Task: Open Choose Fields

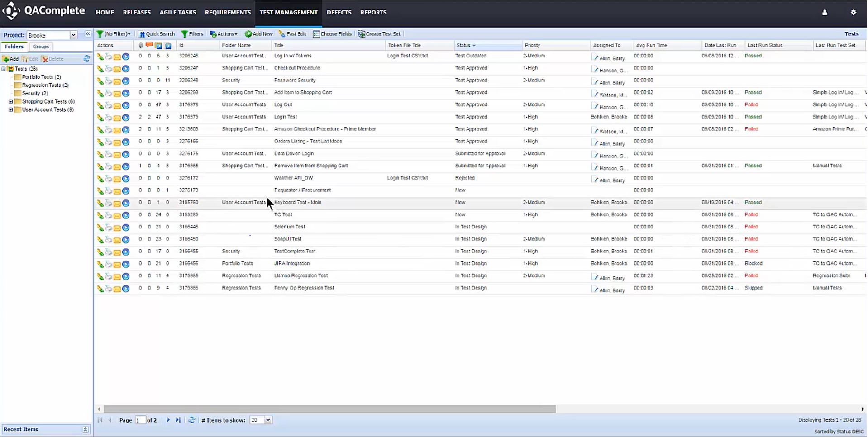Action: [x=332, y=33]
